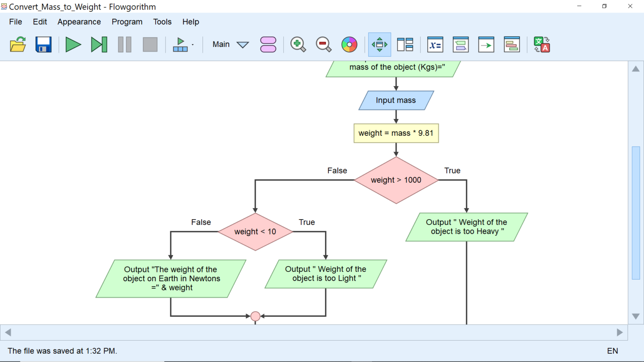
Task: Open the function manager with the pink shapes icon
Action: tap(268, 44)
